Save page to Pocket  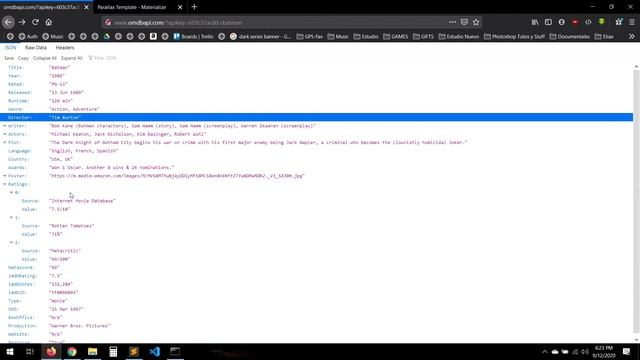pyautogui.click(x=464, y=22)
